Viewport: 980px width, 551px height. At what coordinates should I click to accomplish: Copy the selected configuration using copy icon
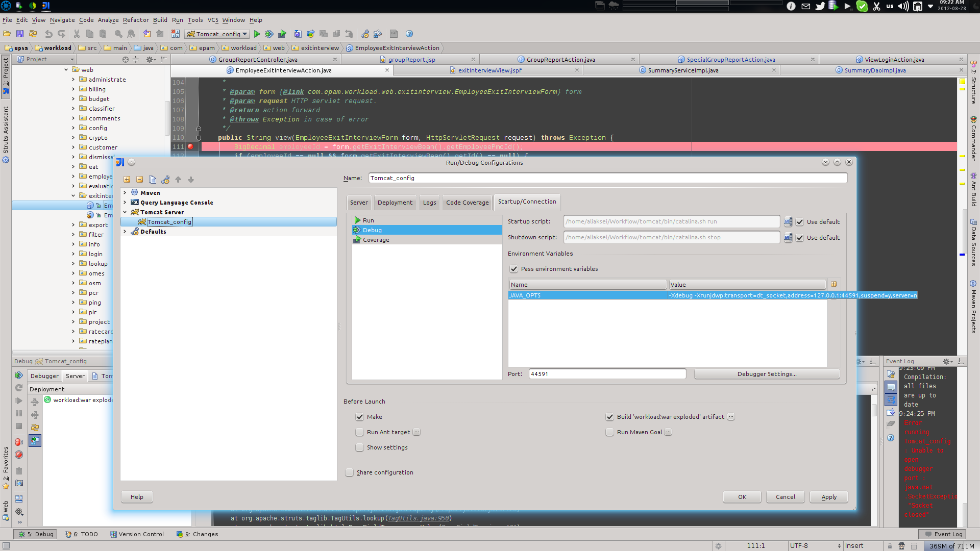[x=152, y=180]
